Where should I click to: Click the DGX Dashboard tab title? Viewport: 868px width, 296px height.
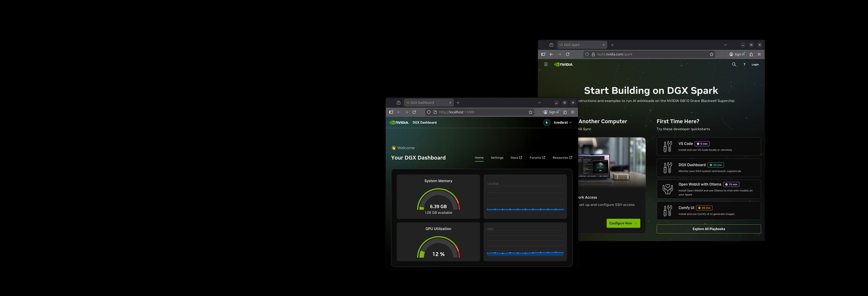422,103
